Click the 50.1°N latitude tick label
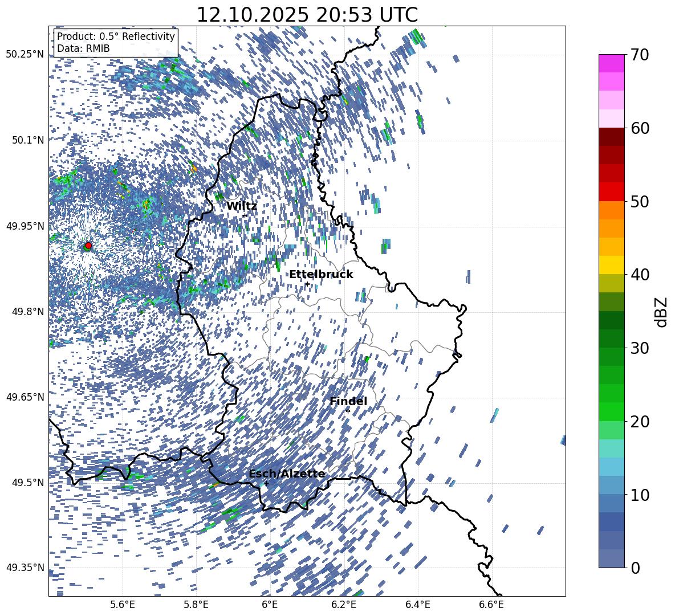 click(x=29, y=140)
